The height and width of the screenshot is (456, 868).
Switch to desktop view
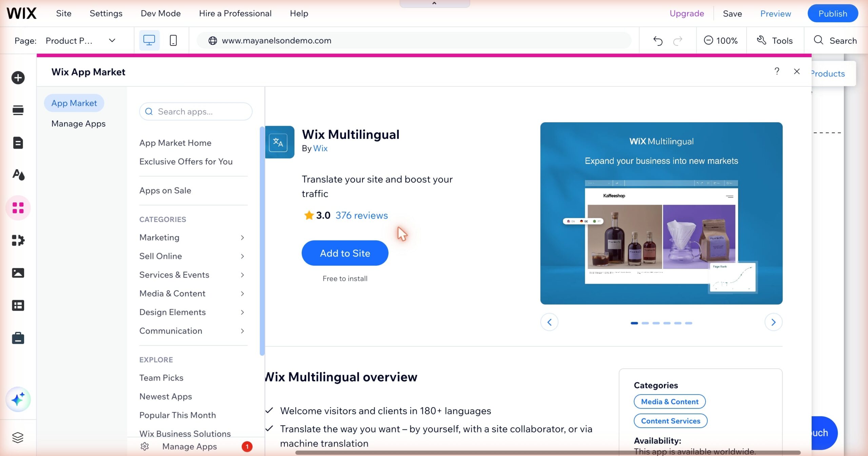(149, 40)
